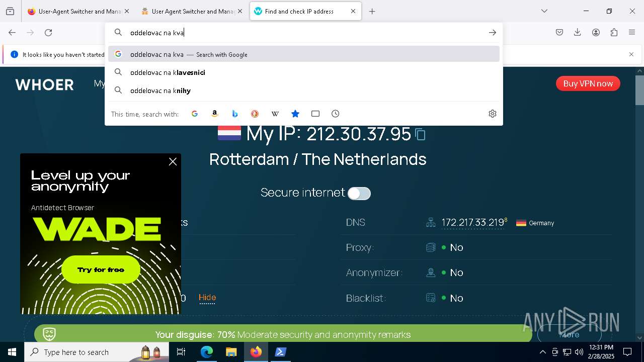Viewport: 644px width, 362px height.
Task: Open Firefox View button
Action: 10,11
